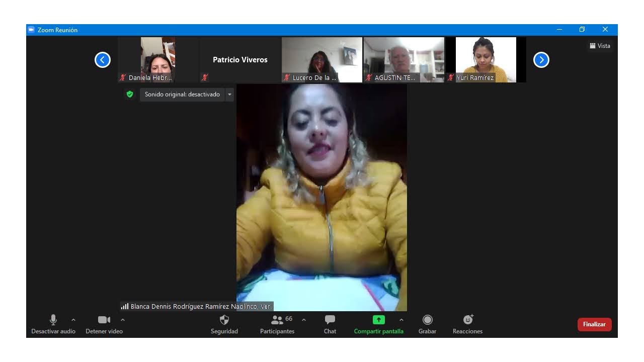Image resolution: width=644 pixels, height=362 pixels.
Task: Restore down the Zoom Reunión window
Action: click(x=582, y=30)
